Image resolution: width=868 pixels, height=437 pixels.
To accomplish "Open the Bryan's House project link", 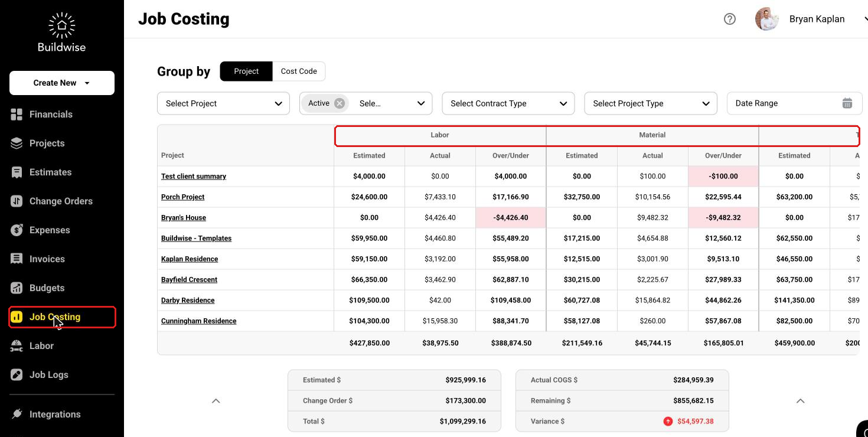I will coord(184,218).
